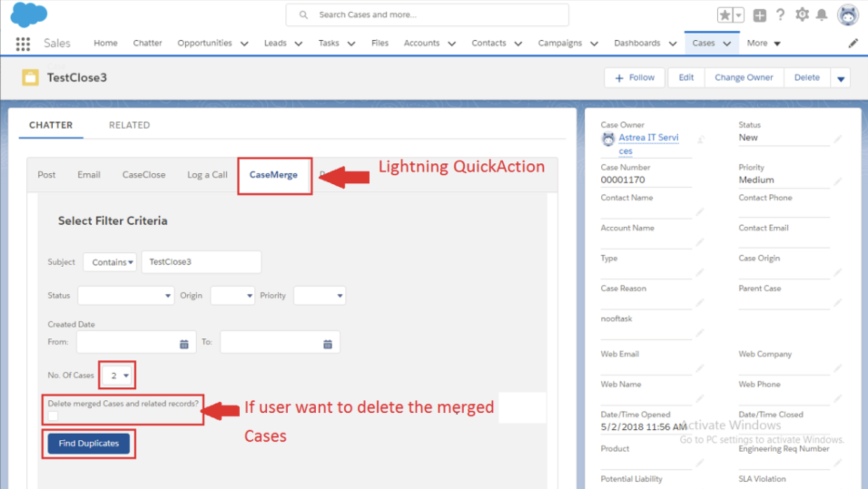
Task: Open the CaseClose quick action tab
Action: click(143, 175)
